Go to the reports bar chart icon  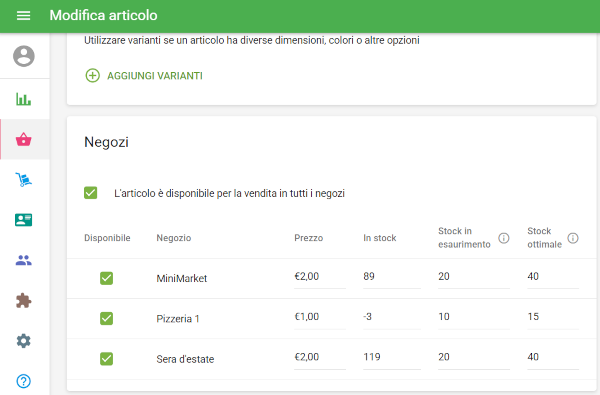click(23, 99)
